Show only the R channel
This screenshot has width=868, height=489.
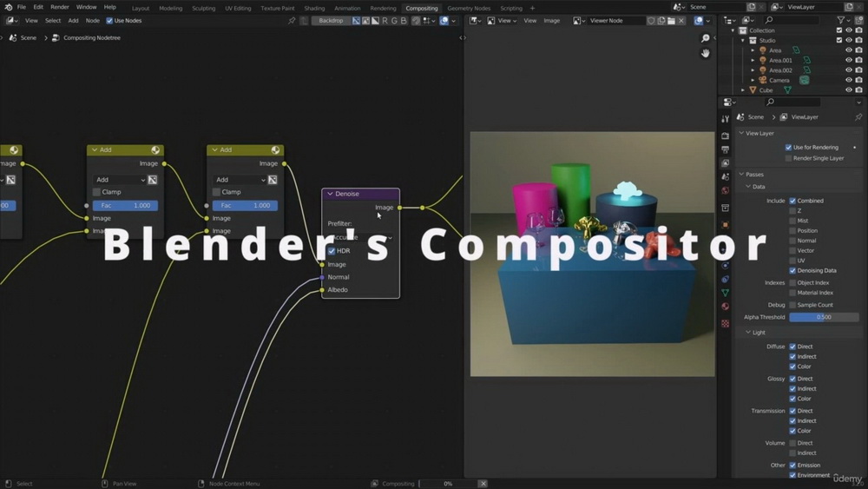pyautogui.click(x=385, y=21)
